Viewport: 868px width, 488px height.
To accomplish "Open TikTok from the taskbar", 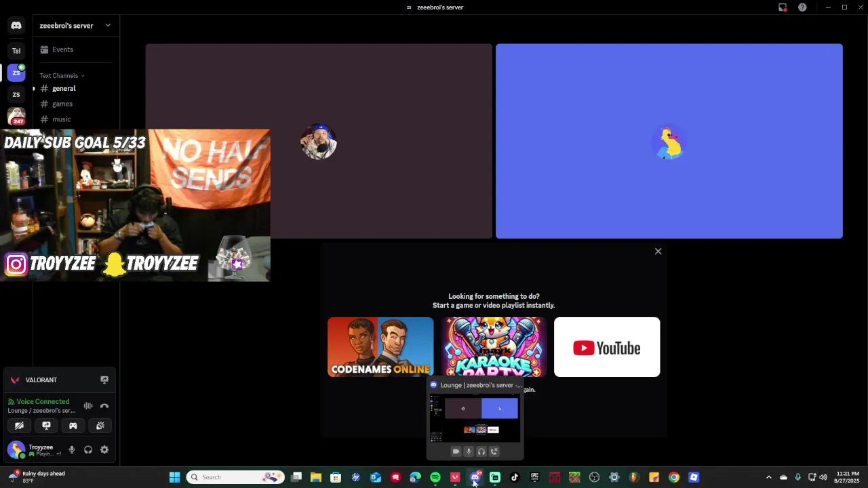I will 515,477.
